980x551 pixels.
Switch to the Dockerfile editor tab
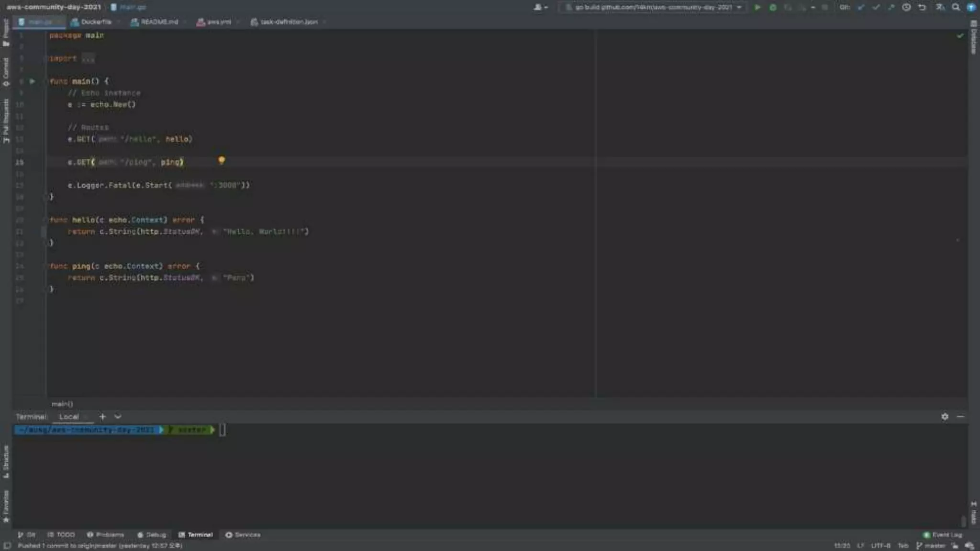point(96,22)
